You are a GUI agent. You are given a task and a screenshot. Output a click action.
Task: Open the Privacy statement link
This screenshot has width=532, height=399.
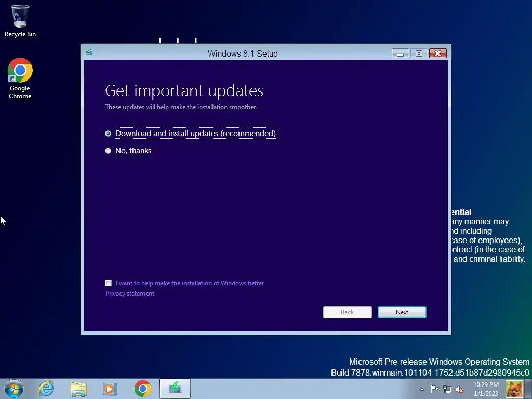pos(129,294)
